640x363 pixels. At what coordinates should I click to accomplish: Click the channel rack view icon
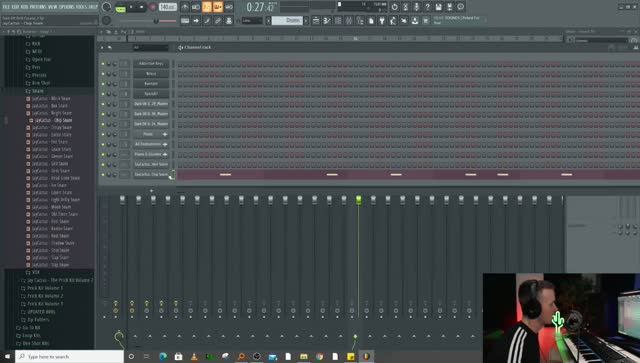point(338,20)
